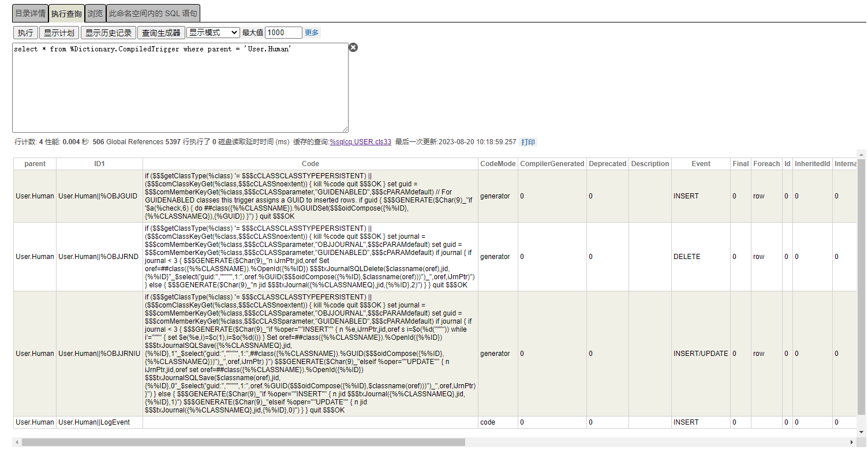Select the User.Human||%OBJGUID cell
The height and width of the screenshot is (450, 868).
click(99, 196)
